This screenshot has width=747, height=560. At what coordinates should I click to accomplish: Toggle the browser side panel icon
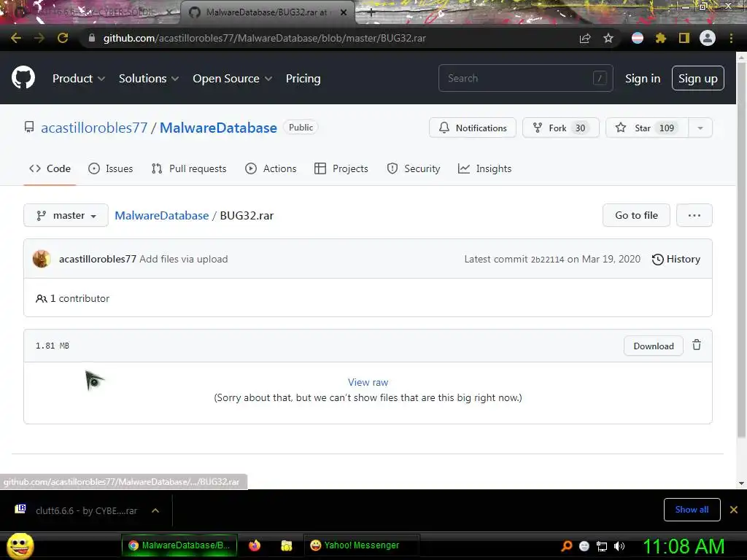pos(684,38)
